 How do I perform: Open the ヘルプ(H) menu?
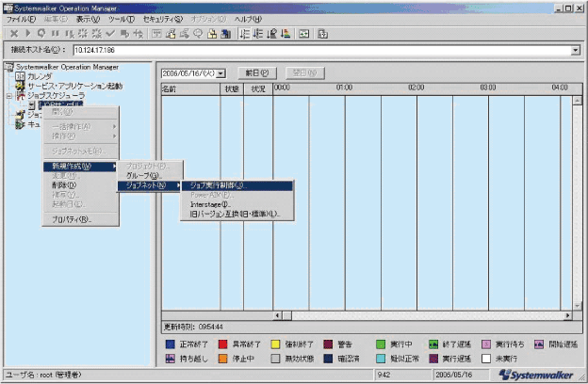tap(248, 19)
